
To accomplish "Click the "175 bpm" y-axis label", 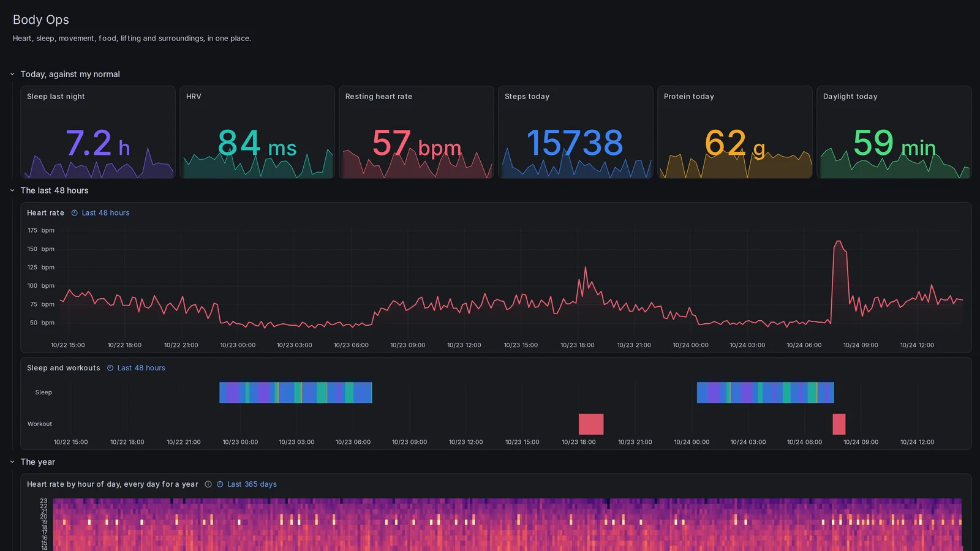I will [41, 230].
